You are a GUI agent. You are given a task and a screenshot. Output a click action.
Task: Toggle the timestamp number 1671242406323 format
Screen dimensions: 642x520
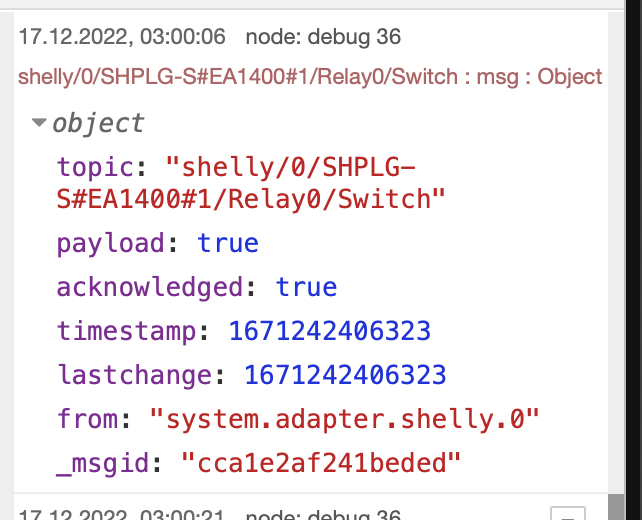330,331
